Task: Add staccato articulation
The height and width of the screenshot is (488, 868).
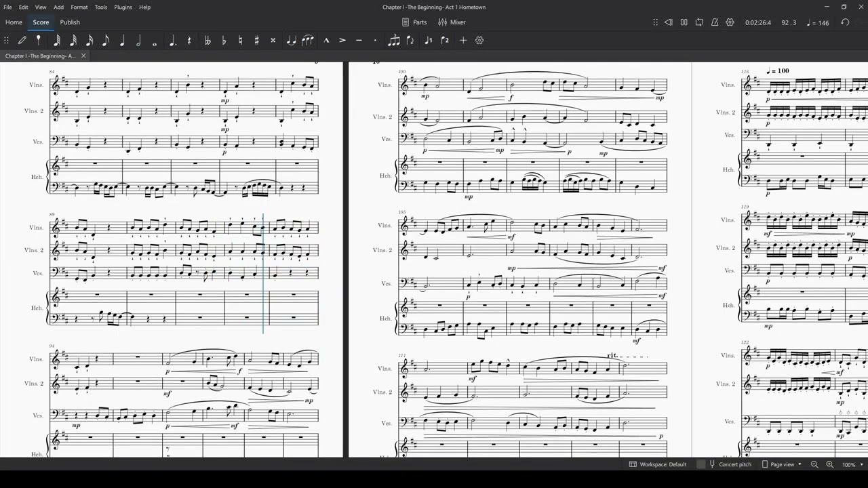Action: [x=375, y=41]
